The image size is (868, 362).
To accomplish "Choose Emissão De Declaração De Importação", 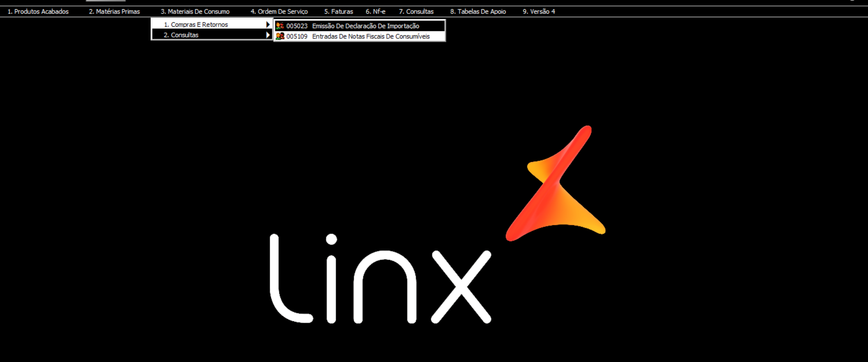I will point(360,26).
